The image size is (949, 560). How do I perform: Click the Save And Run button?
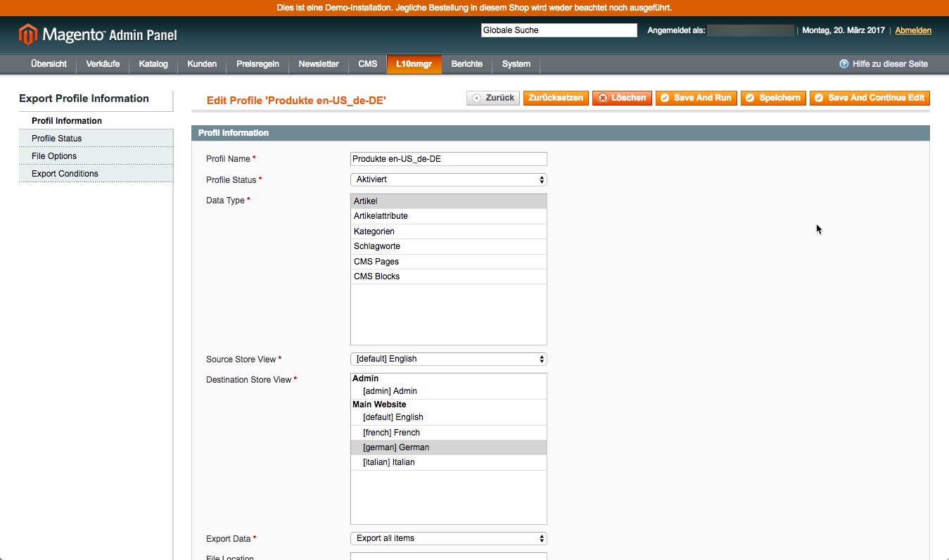696,98
